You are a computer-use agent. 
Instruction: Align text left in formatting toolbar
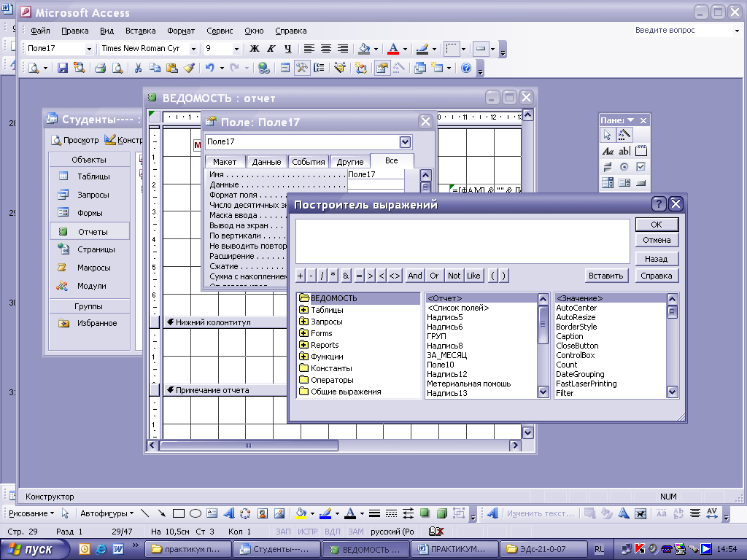[x=309, y=49]
